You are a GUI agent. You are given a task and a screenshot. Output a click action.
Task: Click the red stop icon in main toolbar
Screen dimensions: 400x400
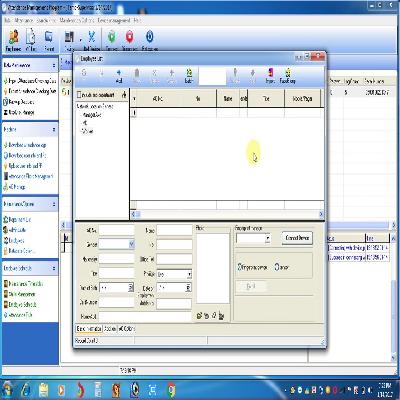(130, 40)
